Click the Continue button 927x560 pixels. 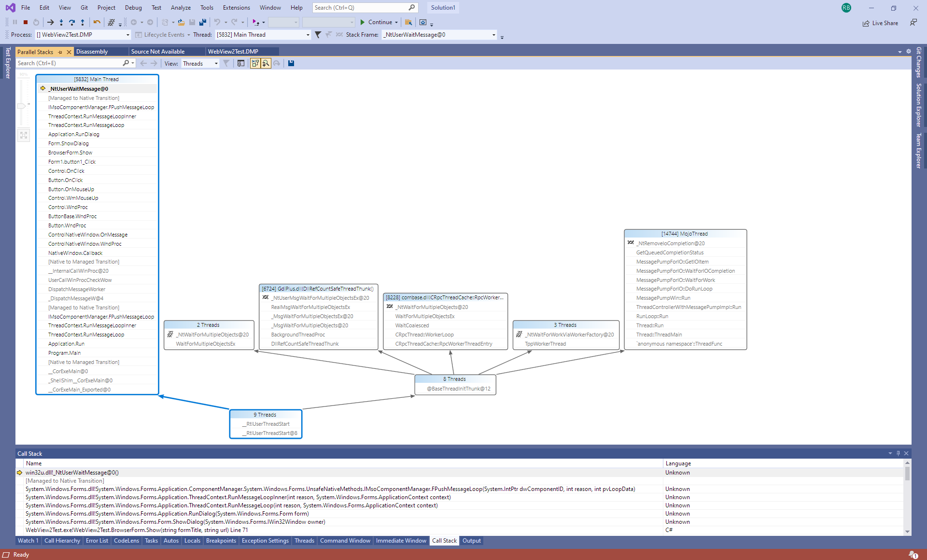pyautogui.click(x=379, y=22)
